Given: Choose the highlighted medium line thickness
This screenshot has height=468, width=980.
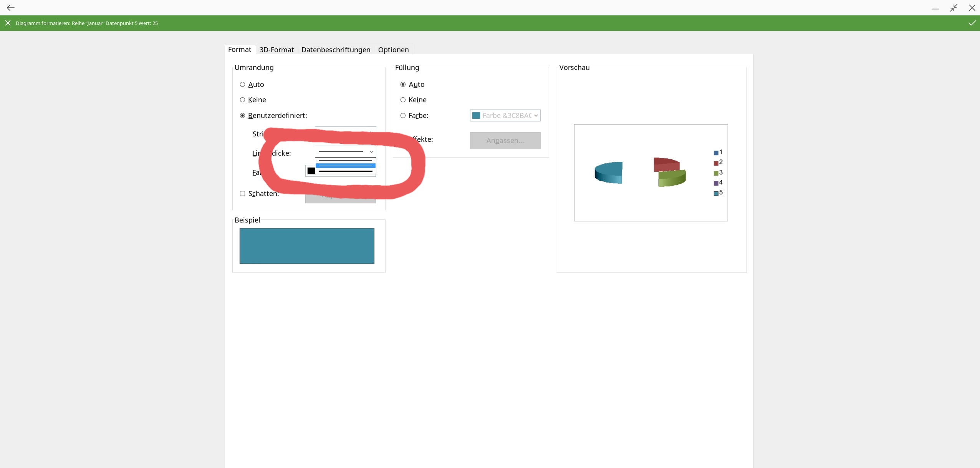Looking at the screenshot, I should click(345, 166).
